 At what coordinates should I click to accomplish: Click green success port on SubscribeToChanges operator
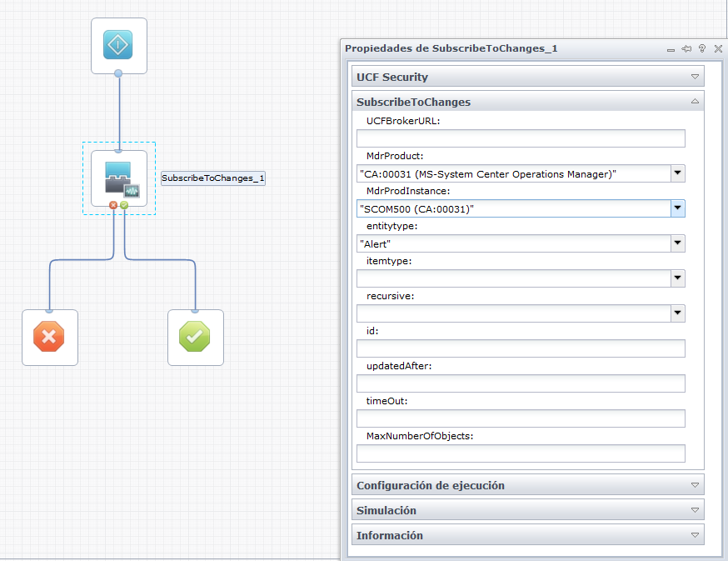pos(124,205)
